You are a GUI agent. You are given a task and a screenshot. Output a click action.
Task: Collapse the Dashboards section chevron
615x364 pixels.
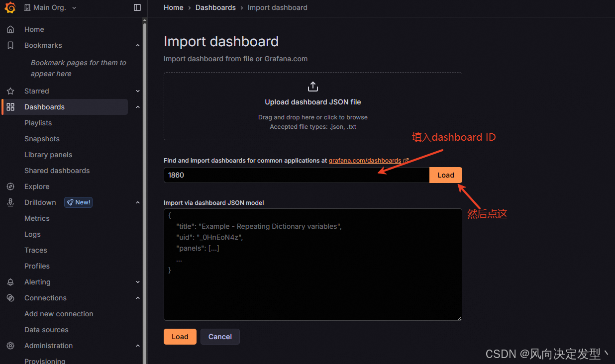click(x=138, y=107)
